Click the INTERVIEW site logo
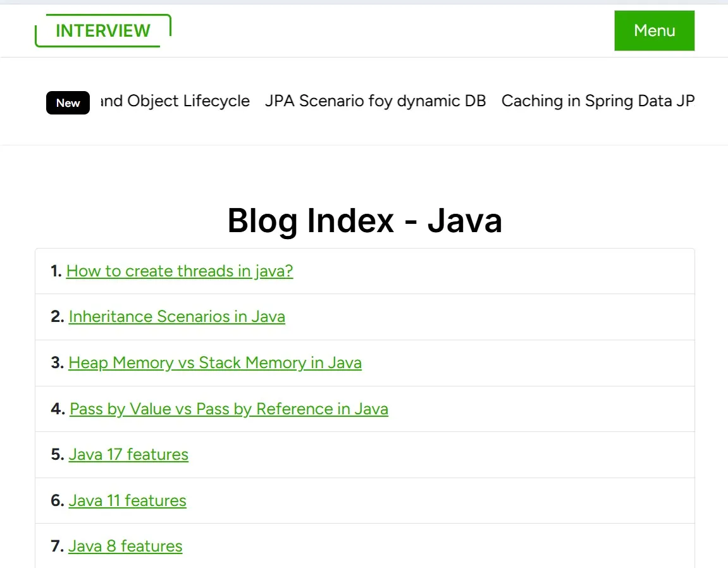This screenshot has height=568, width=728. [x=103, y=30]
